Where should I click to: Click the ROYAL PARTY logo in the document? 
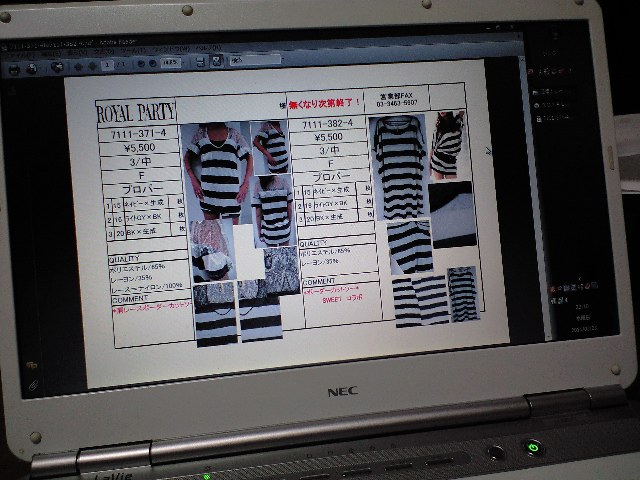tap(136, 112)
